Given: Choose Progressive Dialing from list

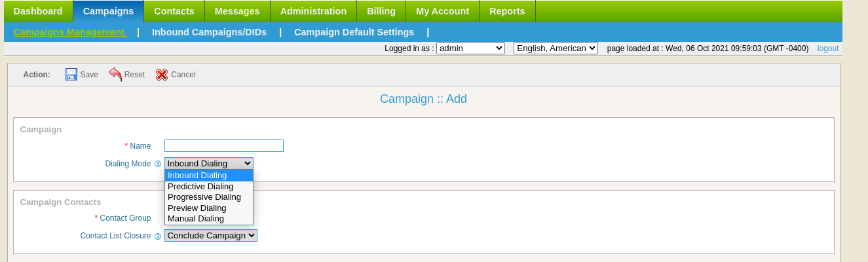Looking at the screenshot, I should coord(209,197).
